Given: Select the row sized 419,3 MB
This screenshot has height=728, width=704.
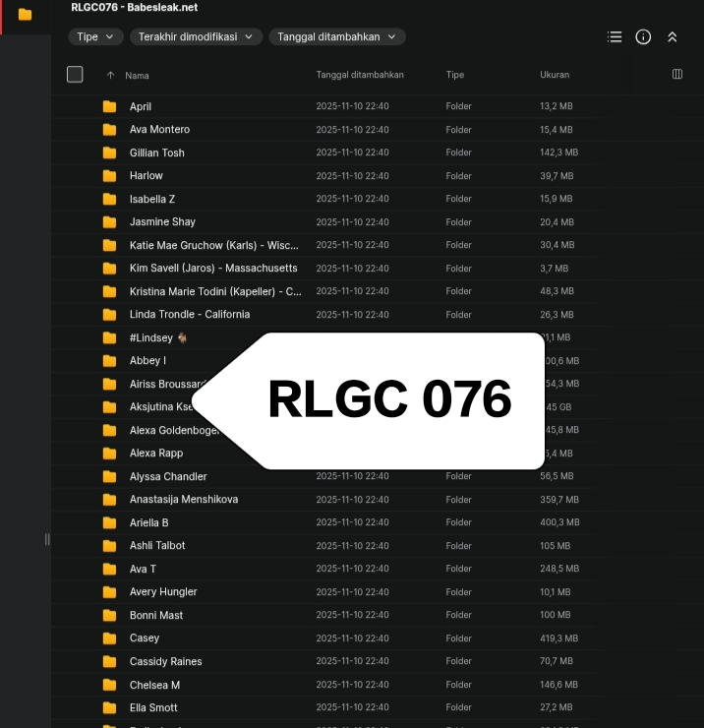Looking at the screenshot, I should (x=377, y=638).
